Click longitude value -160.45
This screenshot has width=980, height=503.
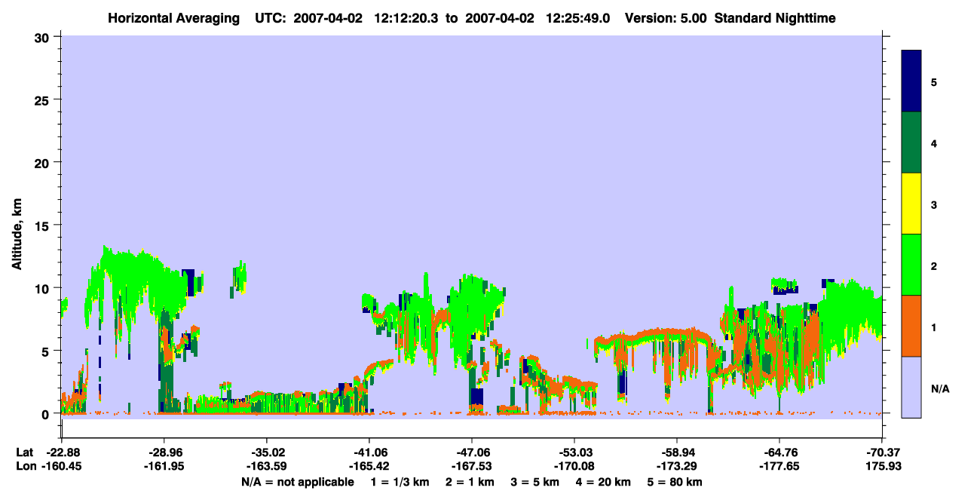[63, 467]
